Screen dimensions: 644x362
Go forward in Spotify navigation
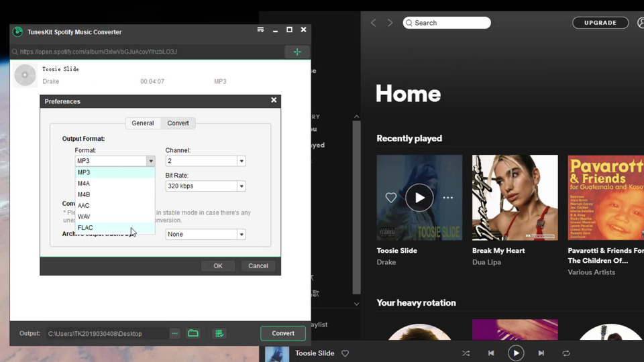[390, 23]
